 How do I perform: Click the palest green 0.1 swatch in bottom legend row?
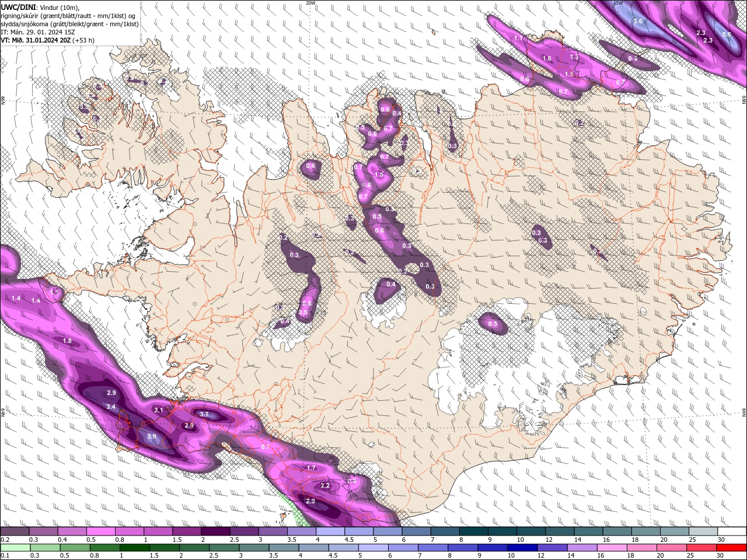[15, 547]
